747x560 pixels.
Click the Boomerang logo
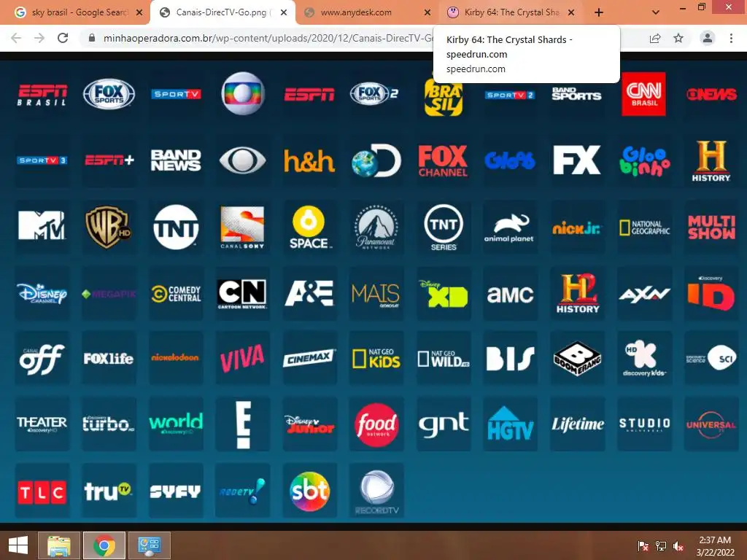577,358
